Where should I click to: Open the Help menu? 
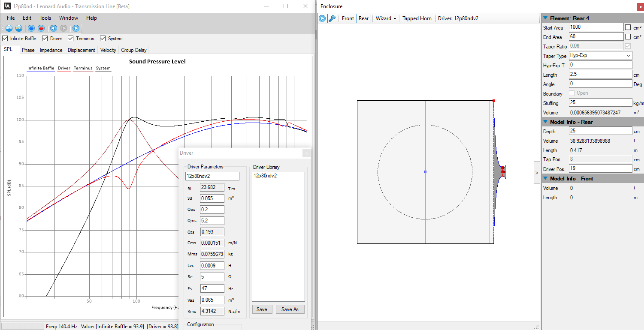tap(91, 18)
